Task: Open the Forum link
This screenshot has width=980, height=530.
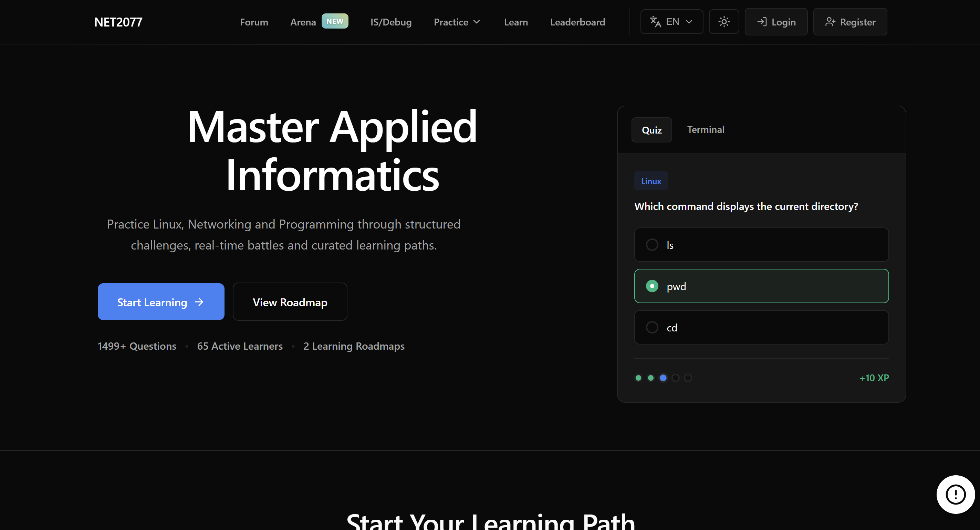Action: pyautogui.click(x=254, y=22)
